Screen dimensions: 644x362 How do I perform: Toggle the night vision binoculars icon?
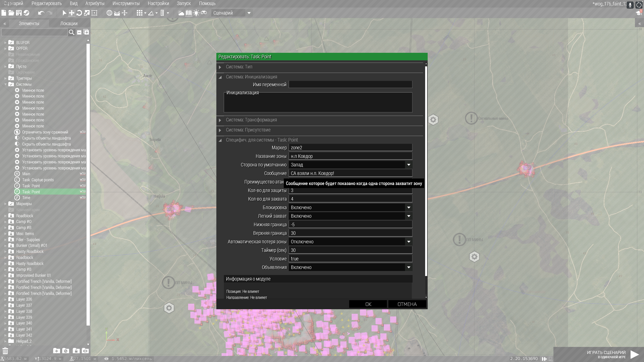click(204, 13)
